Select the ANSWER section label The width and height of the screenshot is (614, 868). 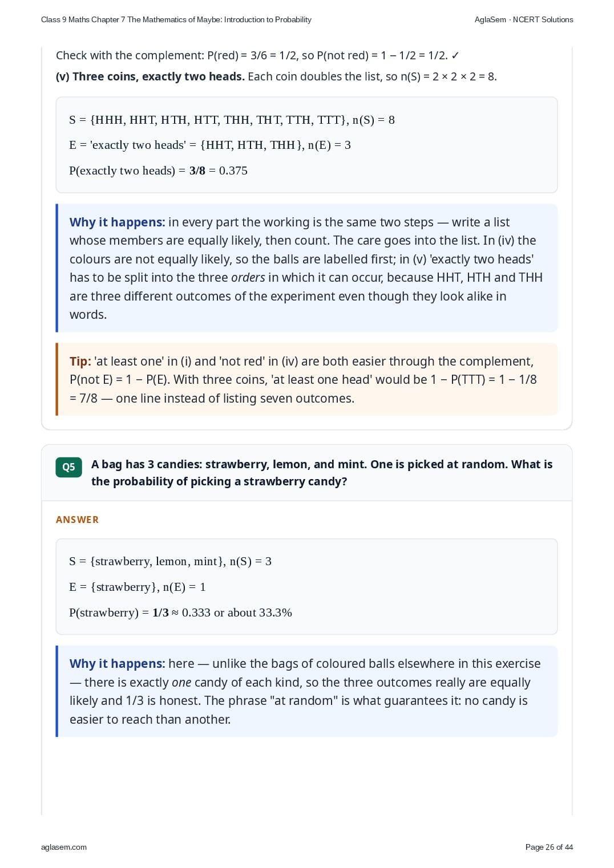[77, 520]
